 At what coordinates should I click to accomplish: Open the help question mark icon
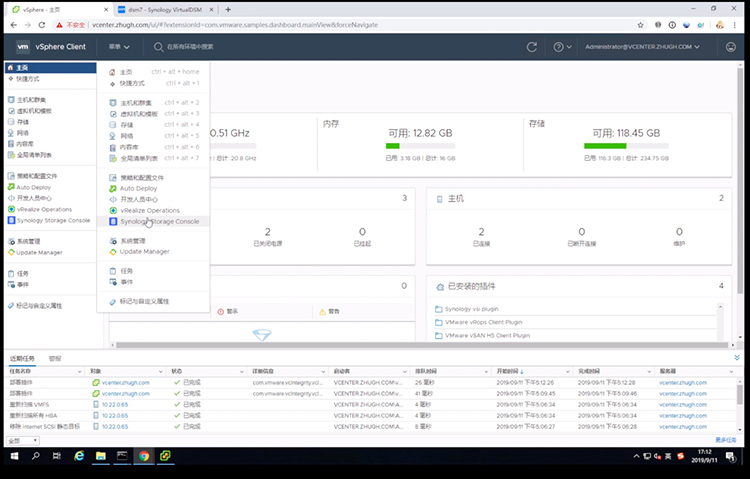558,47
